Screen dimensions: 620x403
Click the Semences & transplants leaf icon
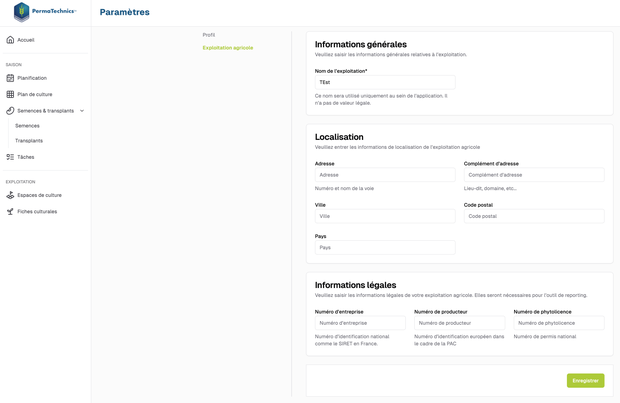tap(10, 111)
